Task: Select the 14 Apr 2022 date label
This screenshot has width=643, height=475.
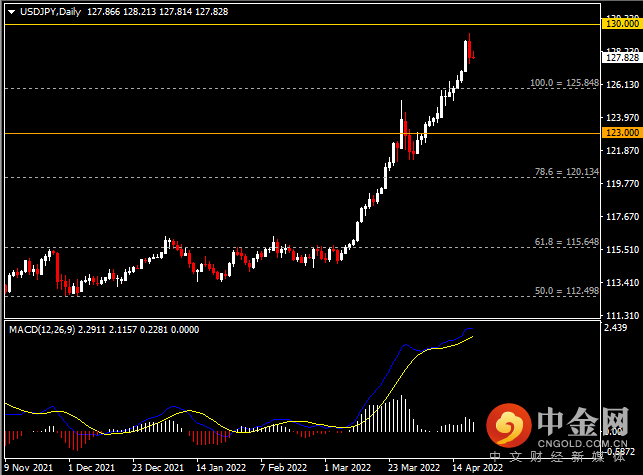Action: pyautogui.click(x=478, y=468)
